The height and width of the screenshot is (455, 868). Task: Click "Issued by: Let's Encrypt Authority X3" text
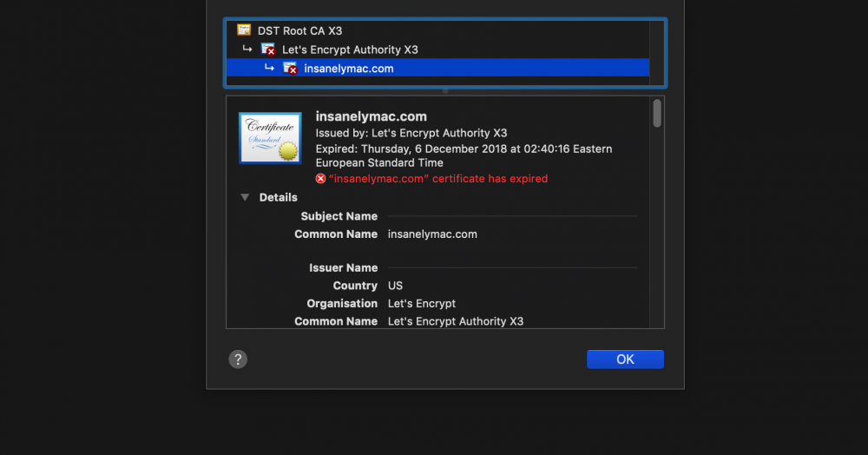click(411, 134)
